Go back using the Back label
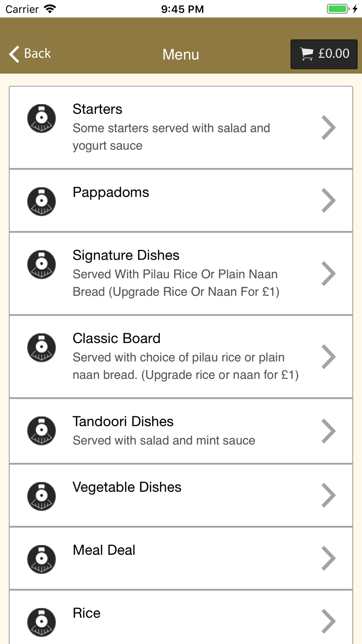This screenshot has width=362, height=644. point(37,53)
